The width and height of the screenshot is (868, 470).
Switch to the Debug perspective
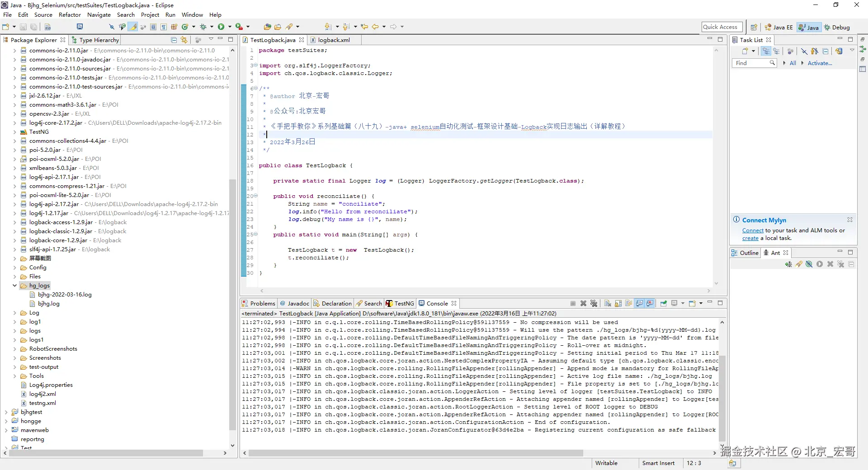(x=837, y=28)
